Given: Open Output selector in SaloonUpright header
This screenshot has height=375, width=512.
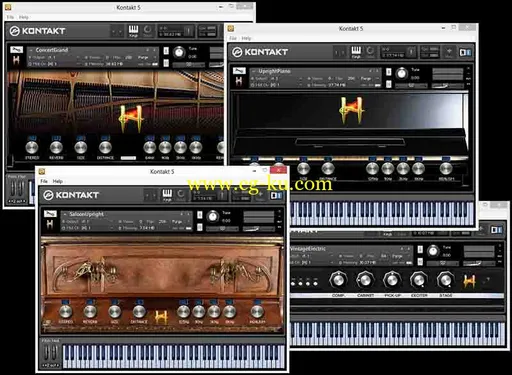Looking at the screenshot, I should (87, 221).
